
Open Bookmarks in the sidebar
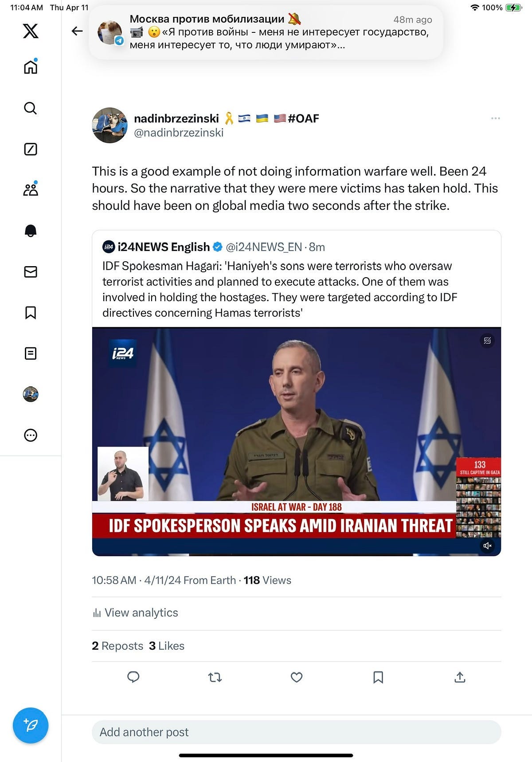tap(31, 313)
